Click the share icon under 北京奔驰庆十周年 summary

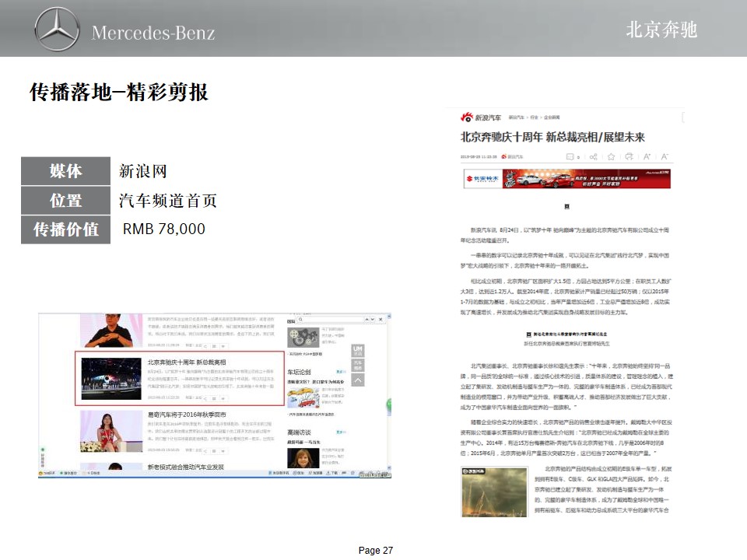[x=205, y=398]
